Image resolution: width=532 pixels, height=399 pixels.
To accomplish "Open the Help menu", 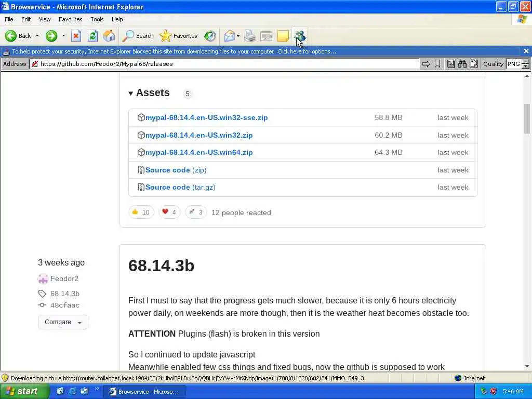I will [x=117, y=19].
